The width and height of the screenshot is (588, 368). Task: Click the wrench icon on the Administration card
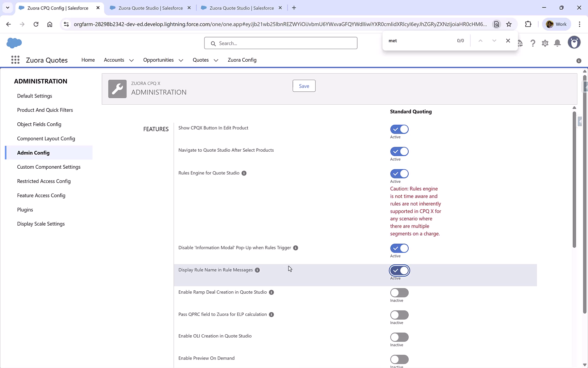(117, 89)
